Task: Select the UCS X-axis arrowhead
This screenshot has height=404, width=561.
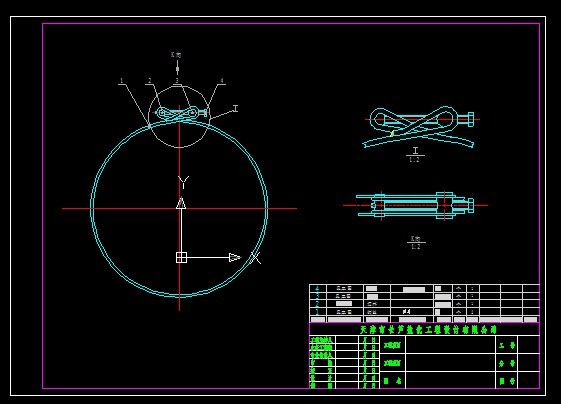Action: (235, 257)
